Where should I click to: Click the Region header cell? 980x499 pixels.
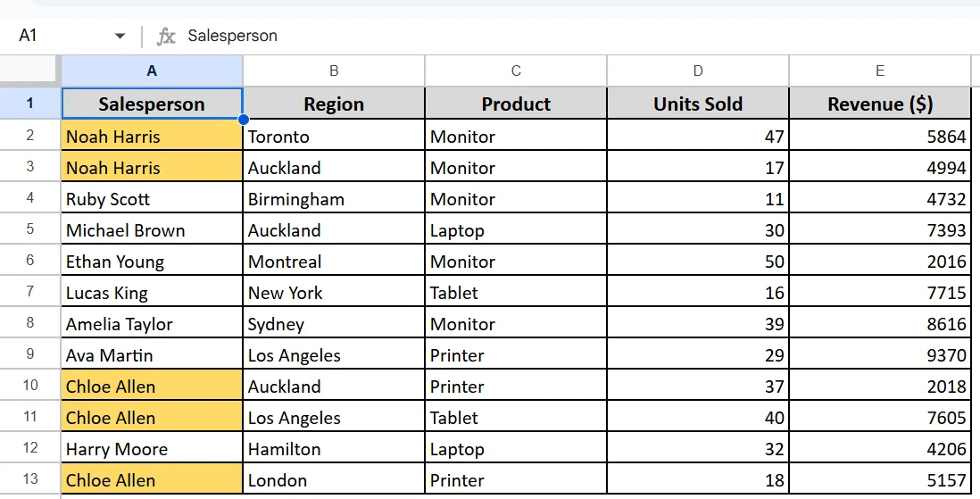[334, 104]
